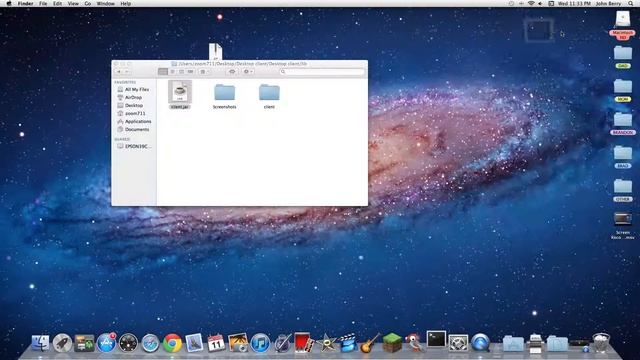Viewport: 640px width, 360px height.
Task: Open the Help menu
Action: click(x=126, y=3)
